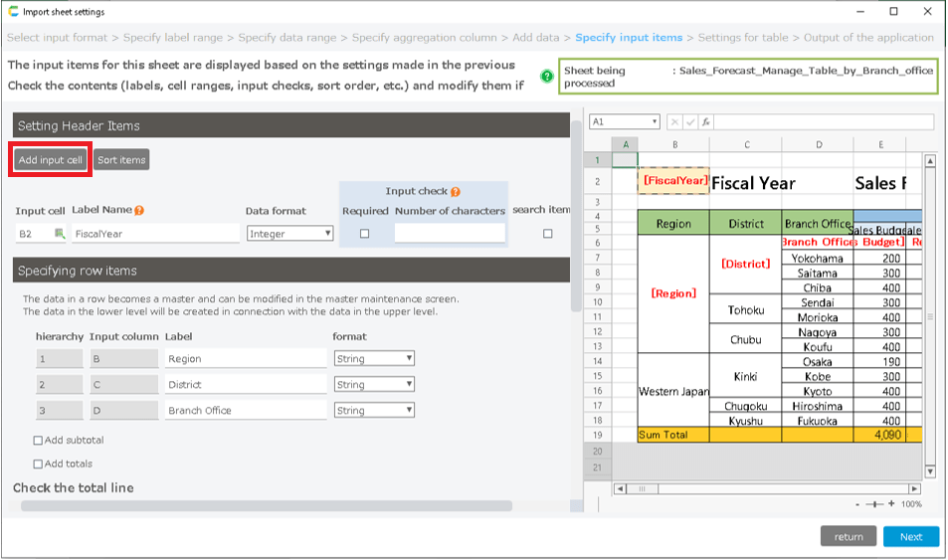Expand the format dropdown for Region row
This screenshot has height=560, width=948.
point(374,358)
